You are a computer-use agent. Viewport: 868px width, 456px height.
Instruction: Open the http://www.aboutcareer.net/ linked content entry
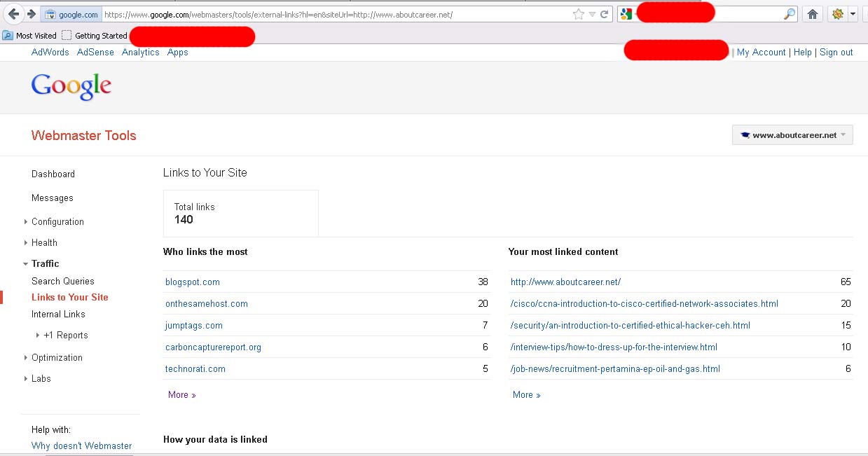pyautogui.click(x=566, y=282)
